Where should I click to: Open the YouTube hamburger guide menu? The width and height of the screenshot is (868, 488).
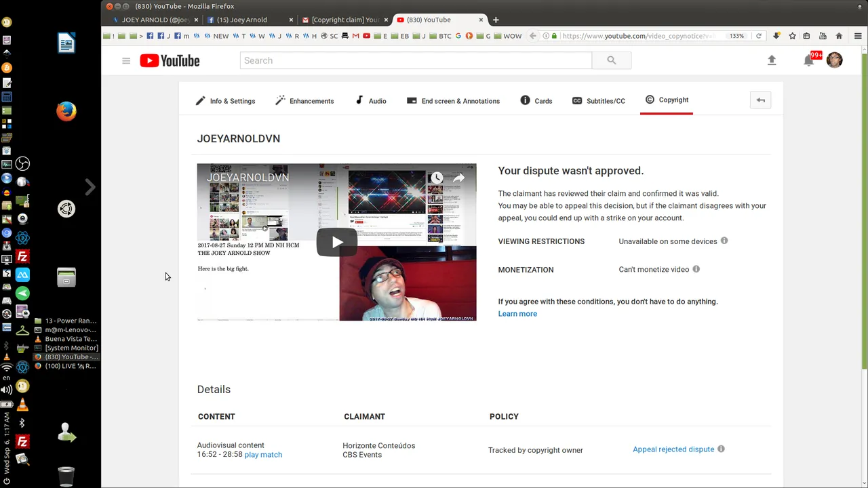[126, 60]
